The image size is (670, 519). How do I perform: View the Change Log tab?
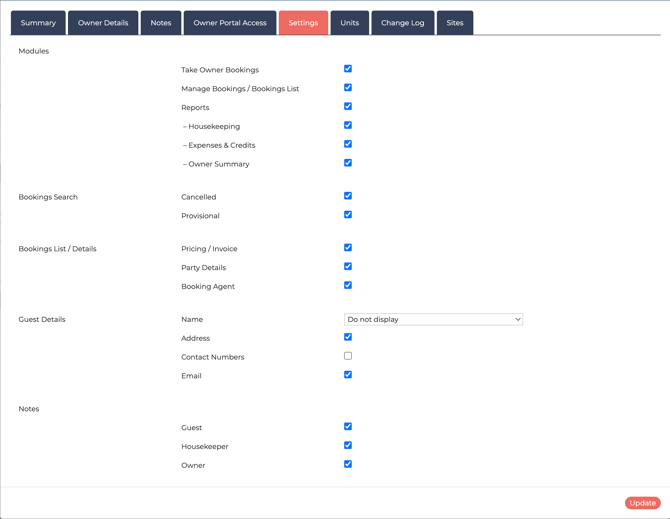click(x=402, y=23)
